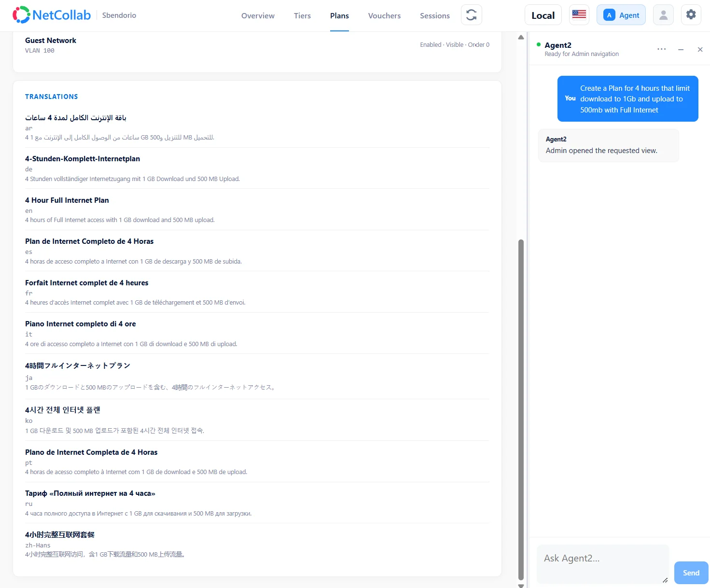Screen dimensions: 710x588
Task: Click Plano de Internet Completa de 4 Horas
Action: click(91, 452)
